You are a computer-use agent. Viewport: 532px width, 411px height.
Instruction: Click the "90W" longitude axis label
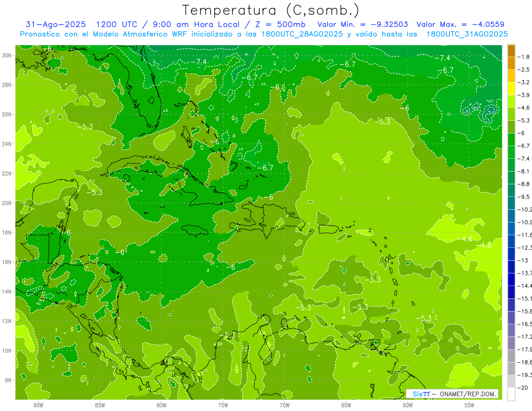38,405
